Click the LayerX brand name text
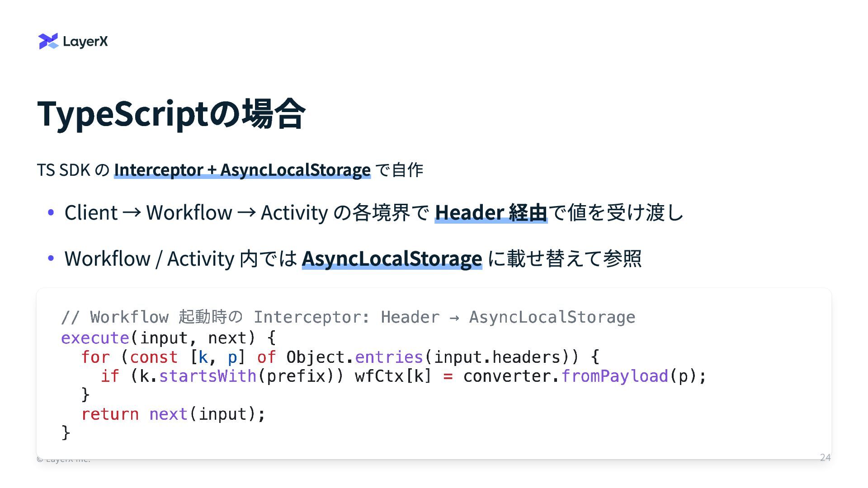Image resolution: width=868 pixels, height=488 pixels. (x=85, y=42)
